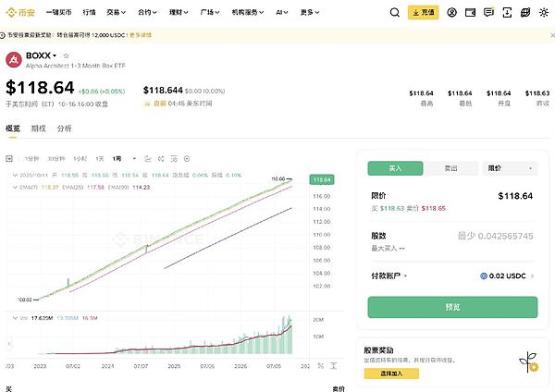The width and height of the screenshot is (555, 392).
Task: Open the chart settings circle icon
Action: [x=187, y=159]
